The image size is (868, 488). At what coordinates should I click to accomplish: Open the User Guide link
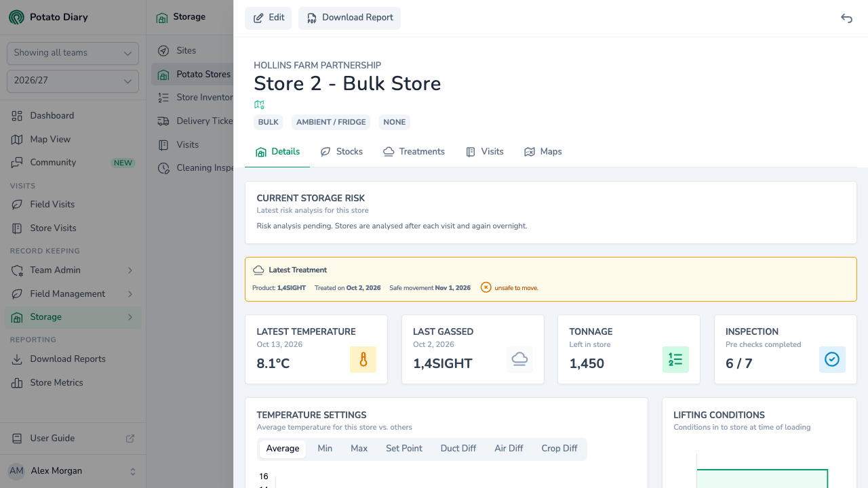coord(73,439)
